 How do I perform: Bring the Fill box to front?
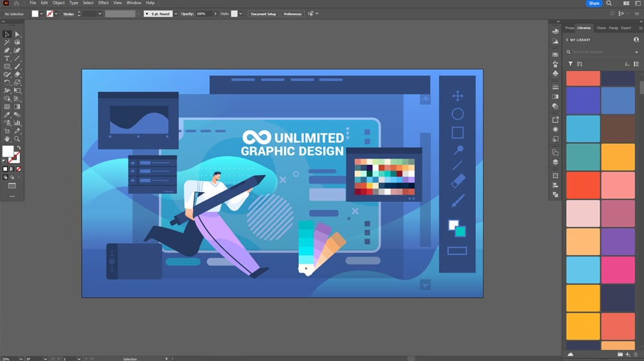7,151
